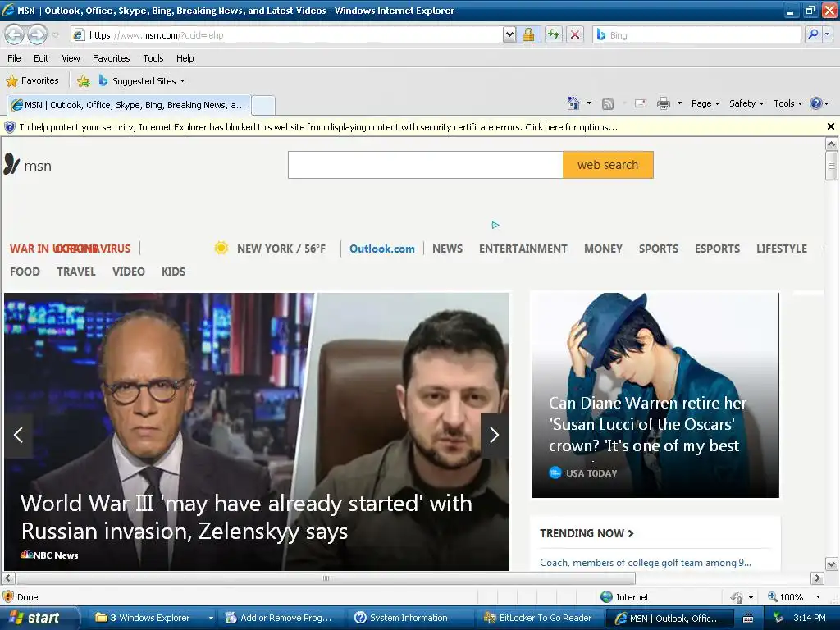Image resolution: width=840 pixels, height=630 pixels.
Task: Expand the Print options dropdown arrow
Action: click(679, 103)
